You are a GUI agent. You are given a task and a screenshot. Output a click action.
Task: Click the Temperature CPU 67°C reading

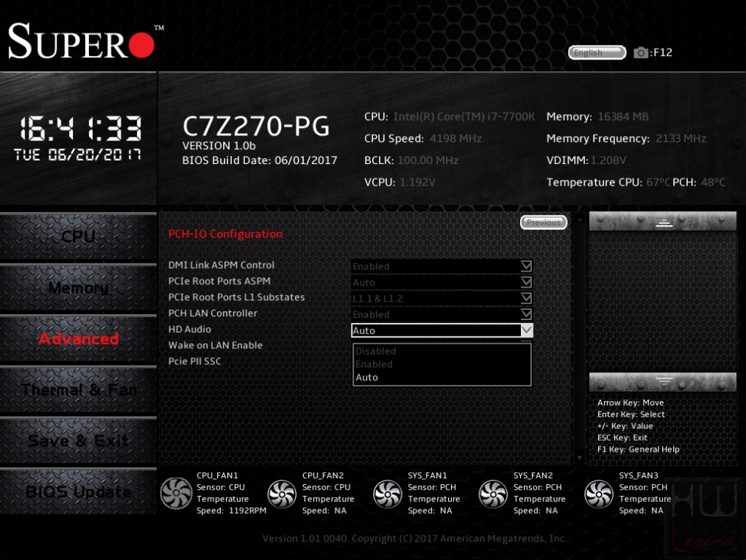(x=658, y=182)
